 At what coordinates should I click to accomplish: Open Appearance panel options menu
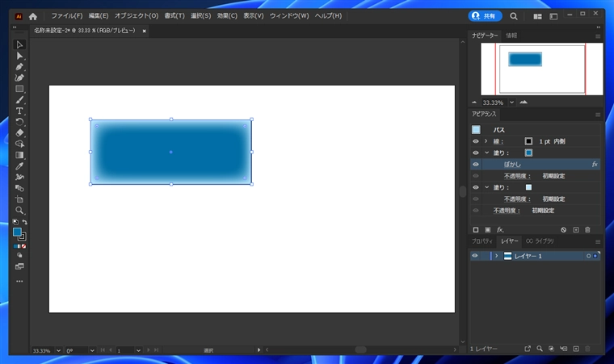tap(598, 115)
